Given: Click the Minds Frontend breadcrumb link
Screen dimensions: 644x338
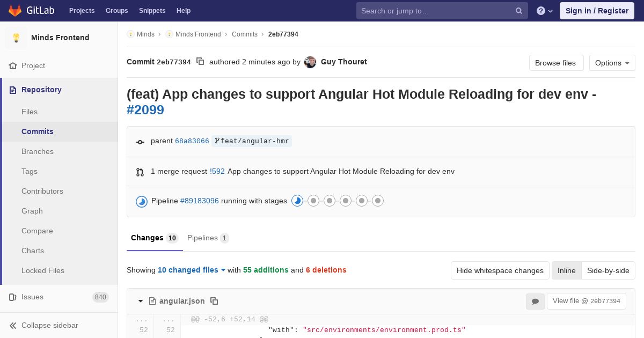Looking at the screenshot, I should coord(198,34).
